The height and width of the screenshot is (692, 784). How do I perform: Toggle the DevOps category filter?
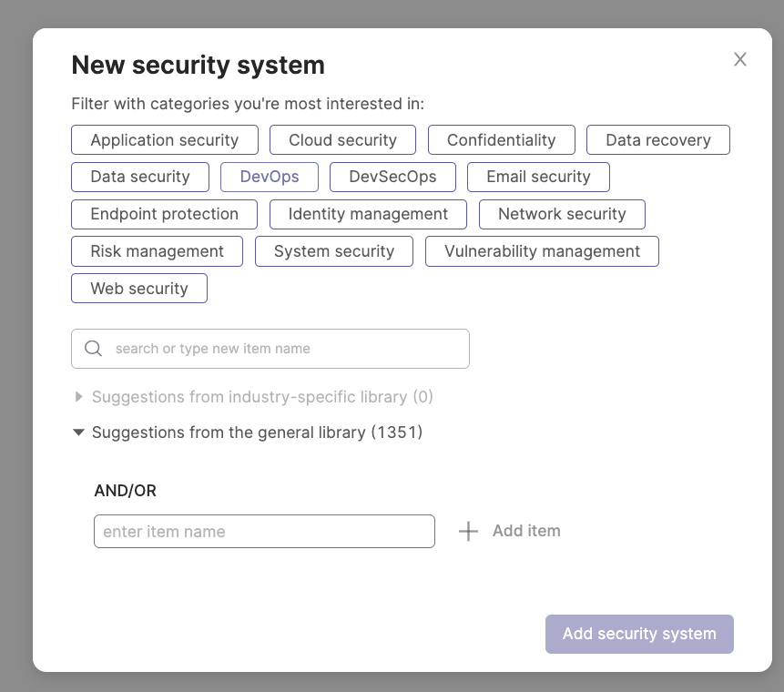[269, 177]
